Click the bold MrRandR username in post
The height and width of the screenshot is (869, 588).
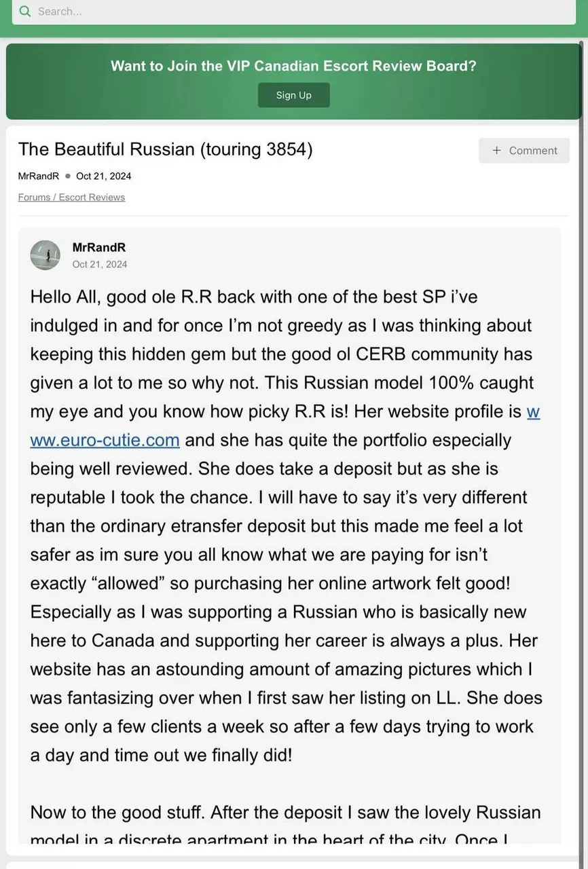coord(99,248)
